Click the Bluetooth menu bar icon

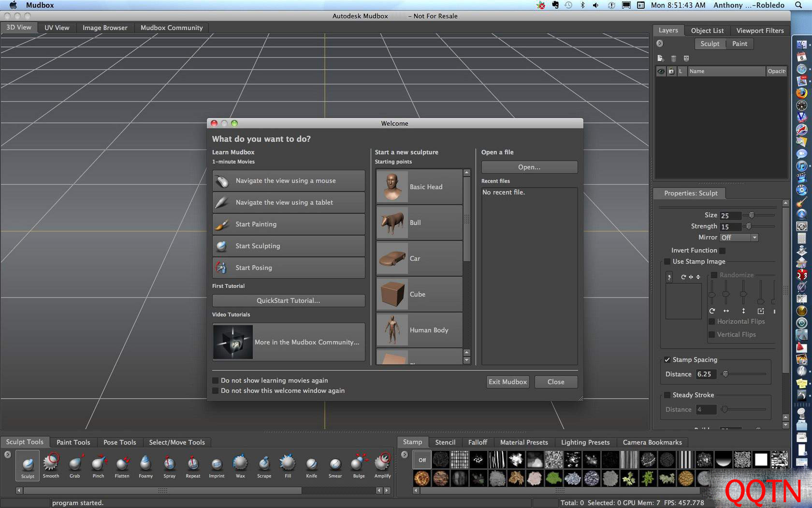click(x=582, y=5)
